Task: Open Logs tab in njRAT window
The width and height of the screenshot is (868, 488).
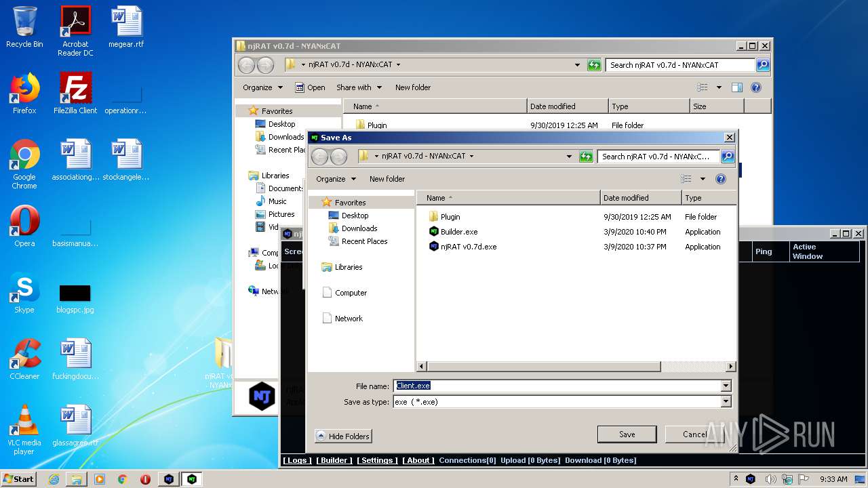Action: click(x=297, y=460)
